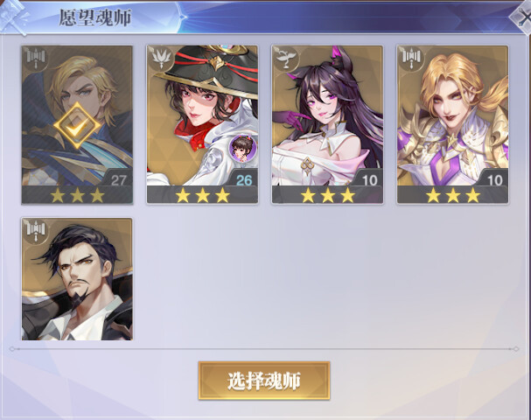Select the black-hat girl hero card
Screen dimensions: 531x420
pos(202,124)
